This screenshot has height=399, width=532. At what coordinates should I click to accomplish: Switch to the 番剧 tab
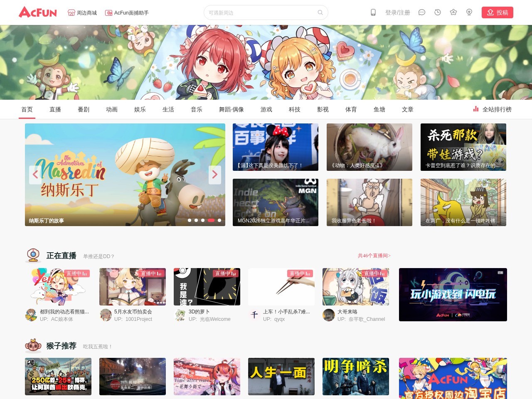[84, 109]
